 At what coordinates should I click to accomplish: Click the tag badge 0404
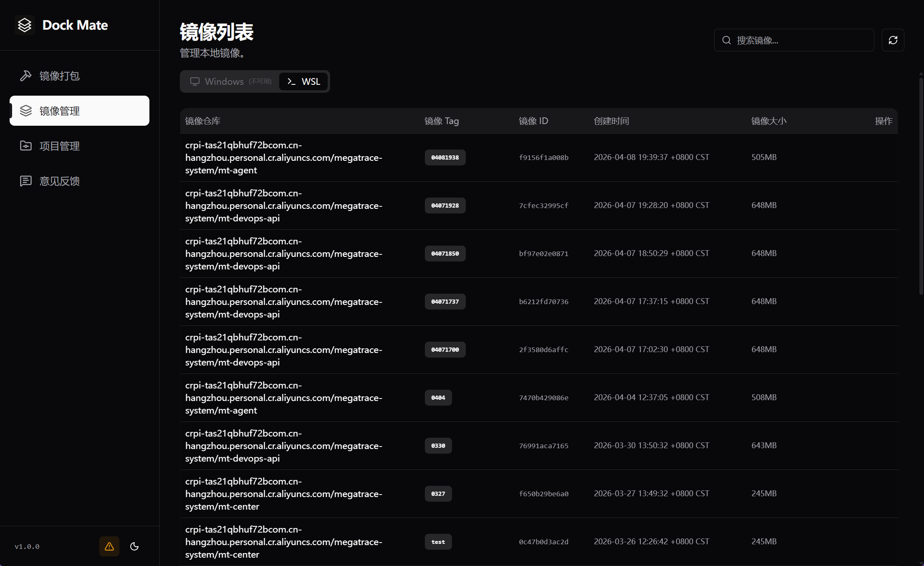[438, 397]
